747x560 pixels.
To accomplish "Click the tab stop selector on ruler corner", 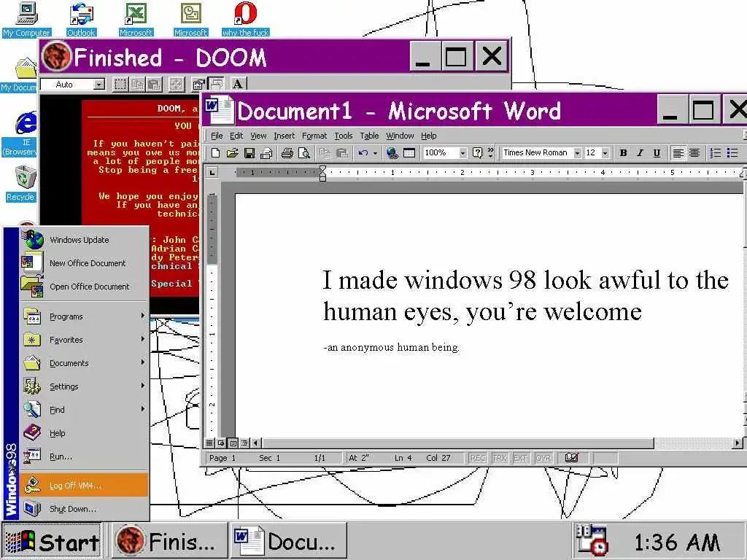I will [x=212, y=172].
